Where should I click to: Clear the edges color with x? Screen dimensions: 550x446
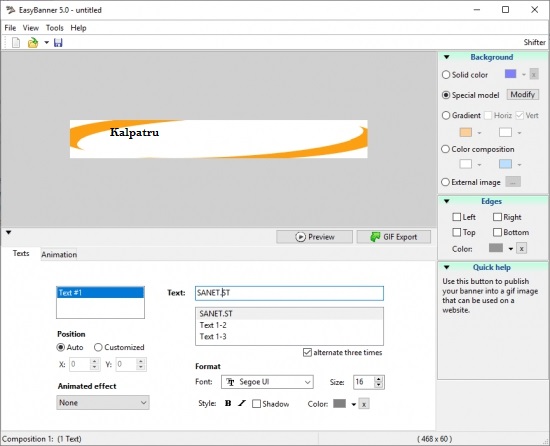click(522, 249)
